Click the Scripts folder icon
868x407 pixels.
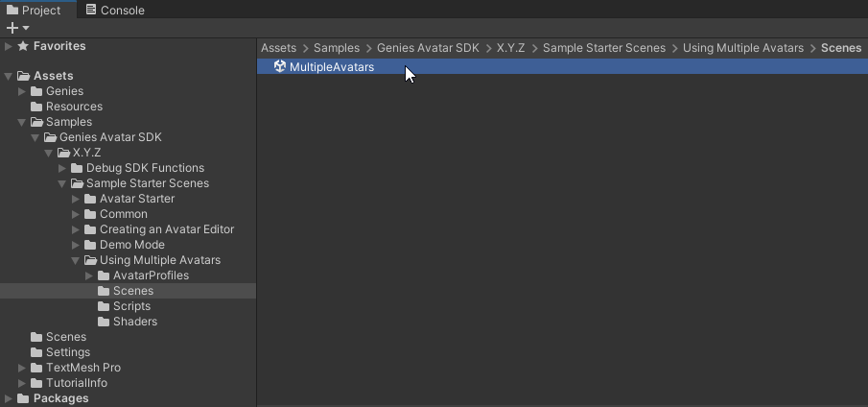[105, 306]
